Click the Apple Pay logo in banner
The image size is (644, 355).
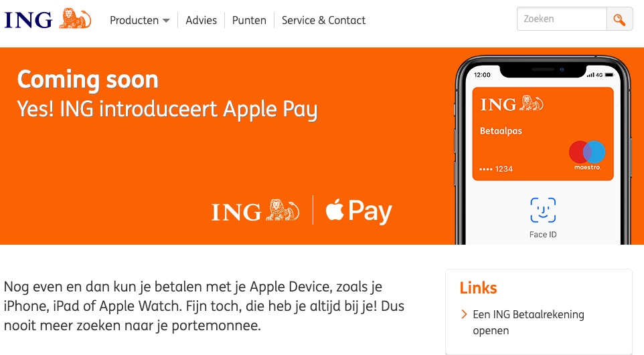click(359, 211)
